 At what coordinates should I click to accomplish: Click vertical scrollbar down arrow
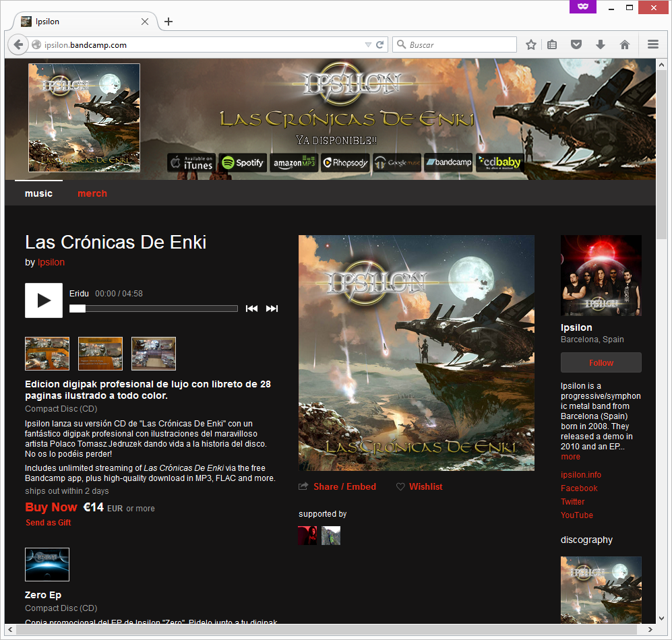[x=661, y=618]
